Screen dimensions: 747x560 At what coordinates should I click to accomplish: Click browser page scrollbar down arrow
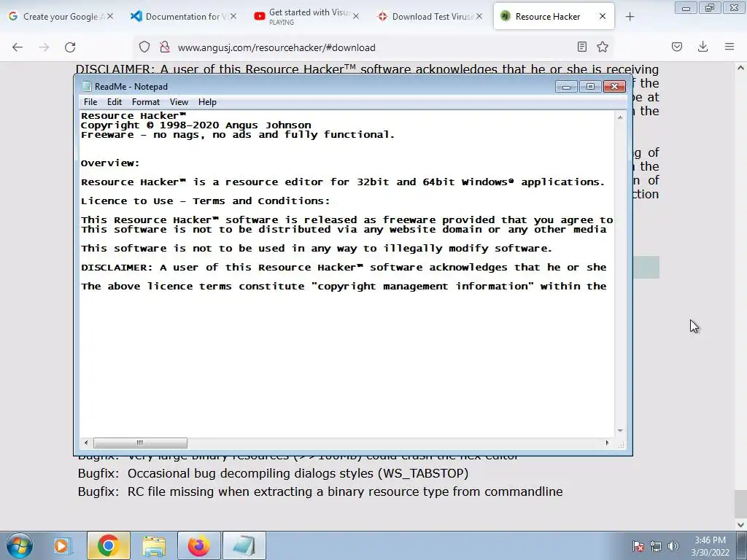click(741, 524)
